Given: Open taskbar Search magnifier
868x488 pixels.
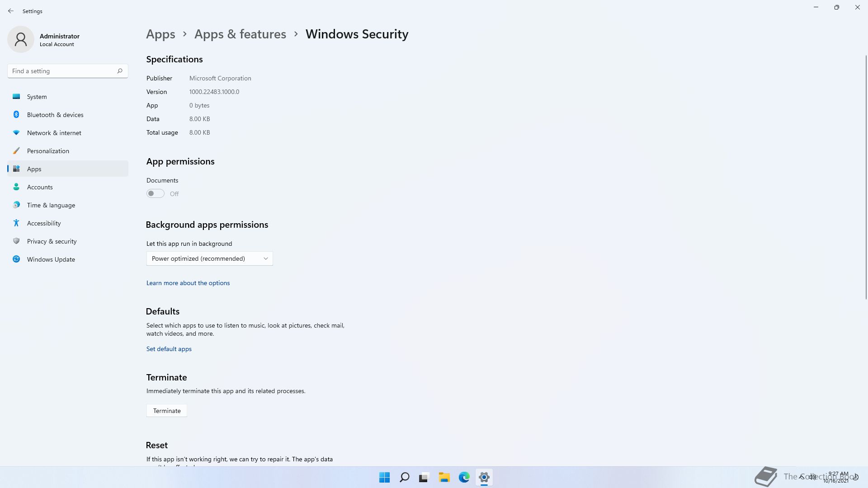Looking at the screenshot, I should (404, 477).
